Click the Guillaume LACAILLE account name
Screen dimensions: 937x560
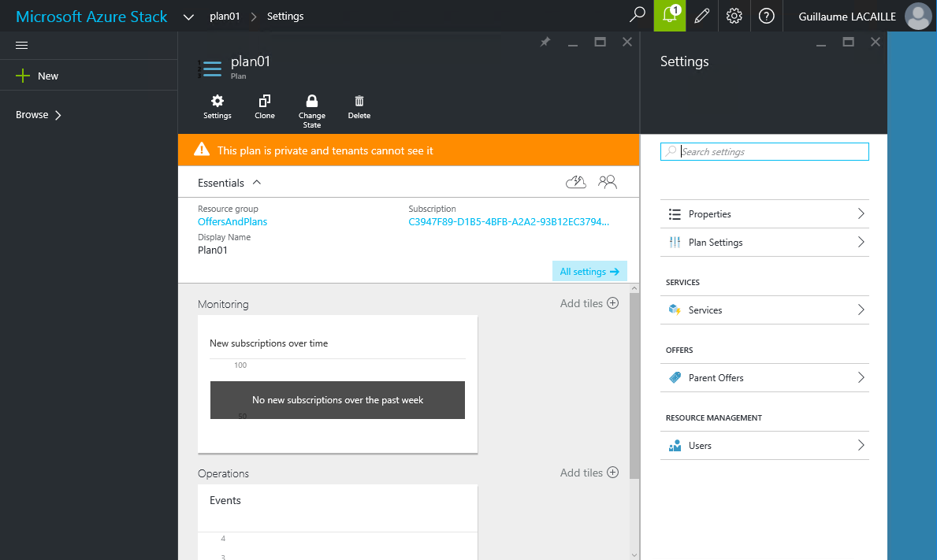click(x=846, y=17)
